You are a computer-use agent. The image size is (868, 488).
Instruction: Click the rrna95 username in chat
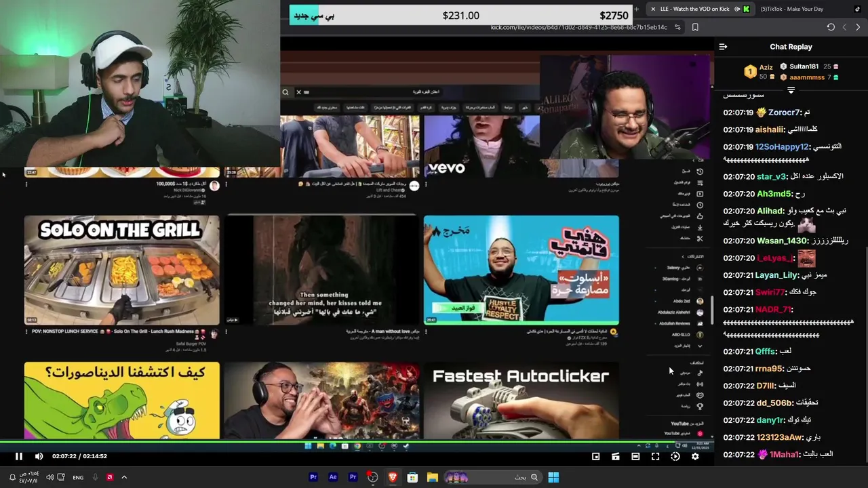(769, 369)
